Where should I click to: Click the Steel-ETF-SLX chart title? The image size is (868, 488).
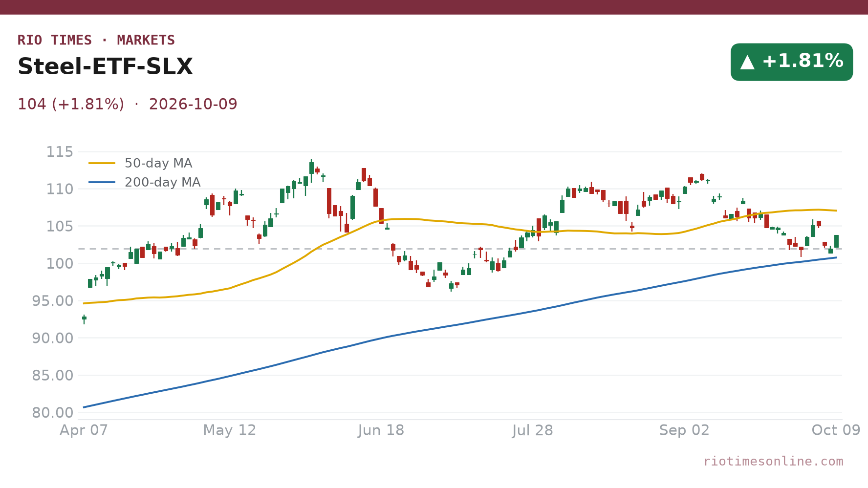pyautogui.click(x=105, y=66)
